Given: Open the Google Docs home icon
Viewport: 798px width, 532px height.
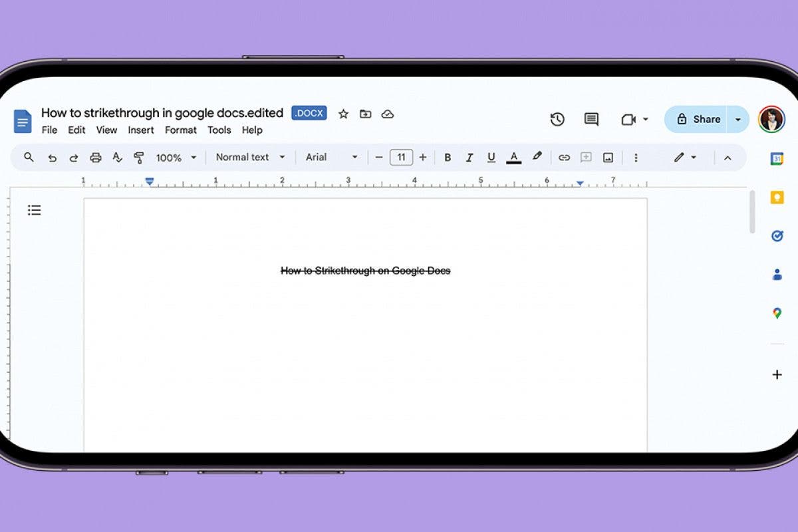Looking at the screenshot, I should tap(23, 122).
